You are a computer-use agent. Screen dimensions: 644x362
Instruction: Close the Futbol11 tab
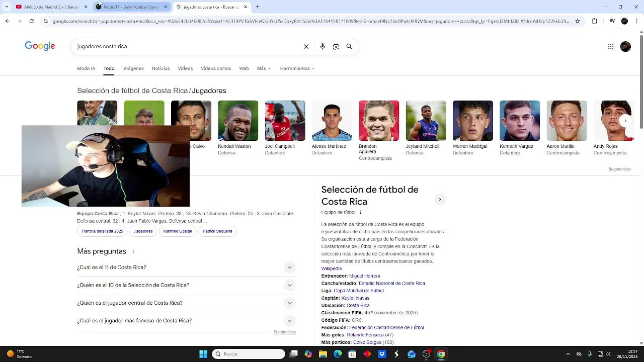(166, 7)
